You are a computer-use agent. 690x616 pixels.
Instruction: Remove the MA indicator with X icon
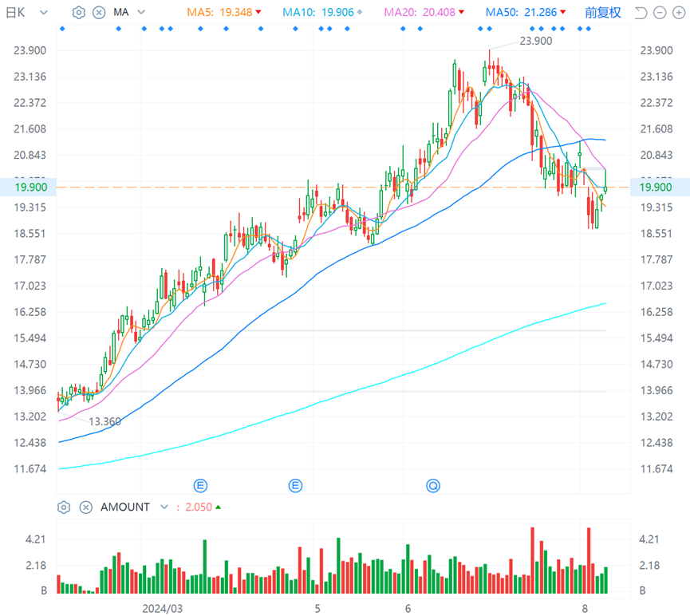[99, 12]
